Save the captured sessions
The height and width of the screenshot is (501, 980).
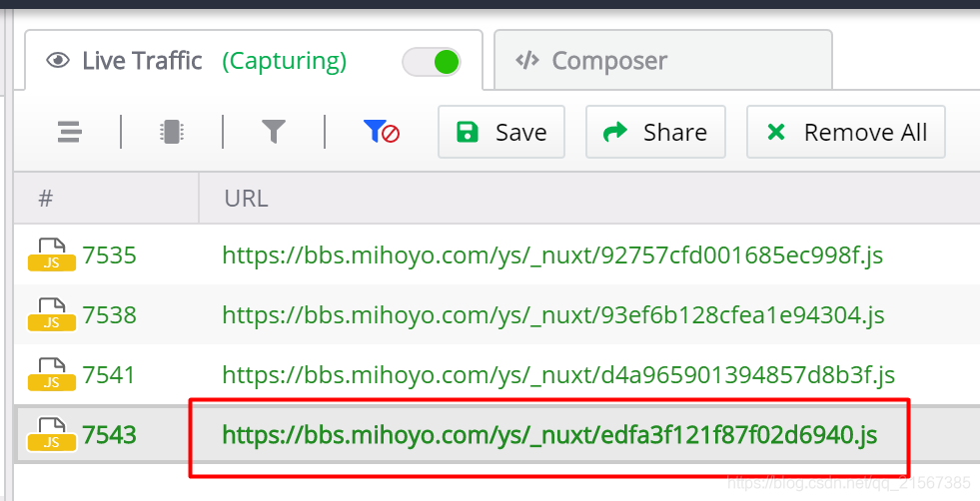[501, 132]
